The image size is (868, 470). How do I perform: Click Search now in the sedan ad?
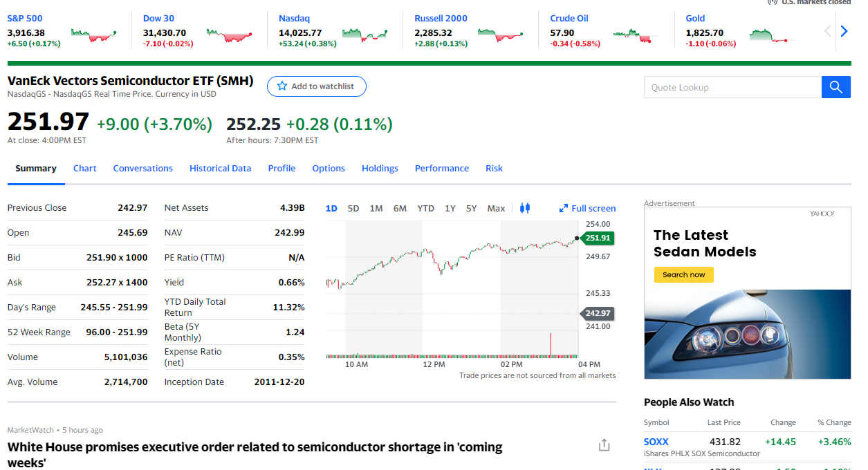683,274
